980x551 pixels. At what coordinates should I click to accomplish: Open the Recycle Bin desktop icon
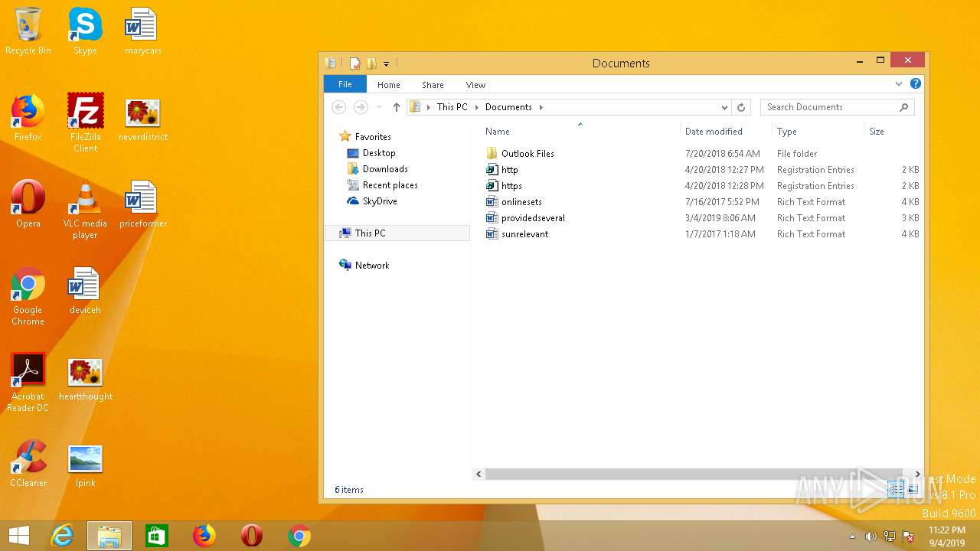tap(28, 31)
